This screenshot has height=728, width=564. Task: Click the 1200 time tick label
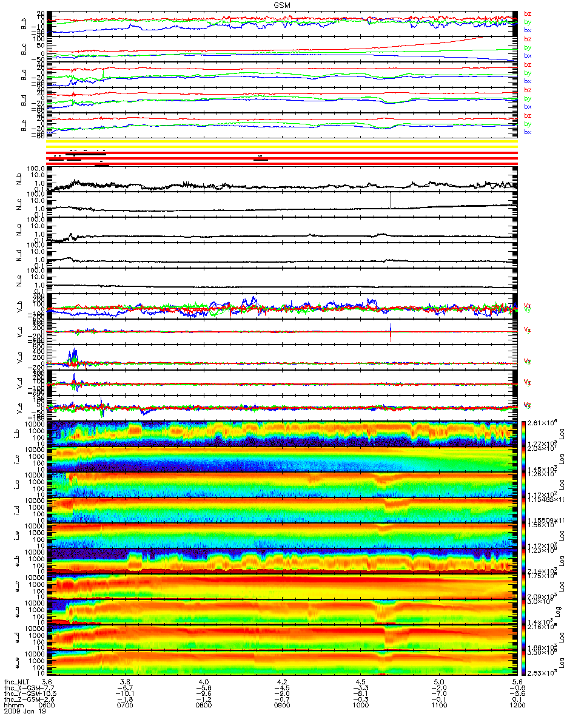517,706
